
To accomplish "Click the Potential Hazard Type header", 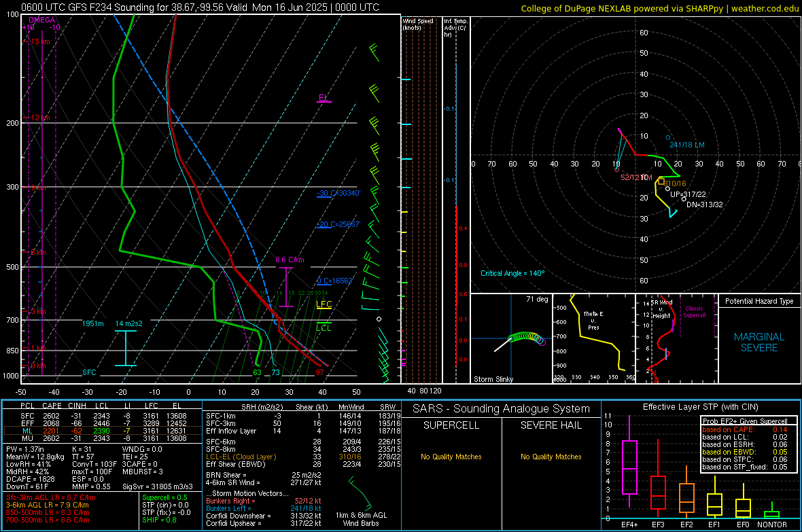I will coord(759,301).
